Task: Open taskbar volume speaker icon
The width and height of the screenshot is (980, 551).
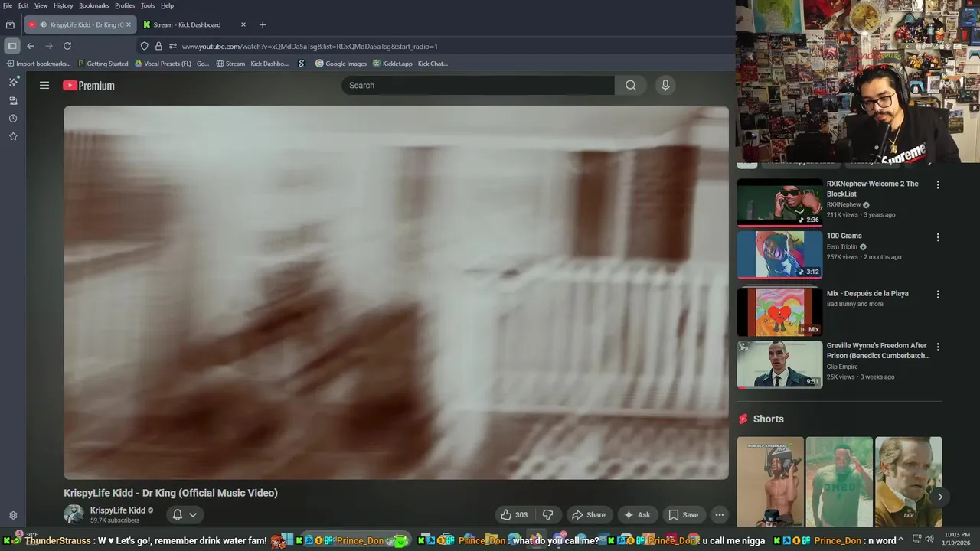Action: (x=929, y=540)
